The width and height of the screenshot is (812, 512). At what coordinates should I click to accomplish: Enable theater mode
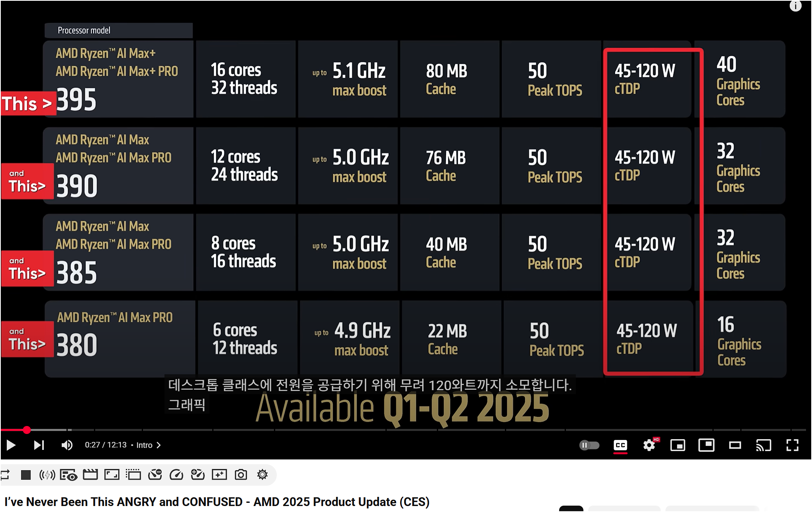pyautogui.click(x=735, y=445)
